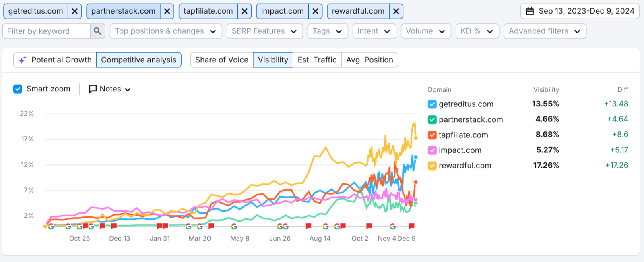This screenshot has height=262, width=644.
Task: Click the keyword search magnifier icon
Action: click(97, 31)
